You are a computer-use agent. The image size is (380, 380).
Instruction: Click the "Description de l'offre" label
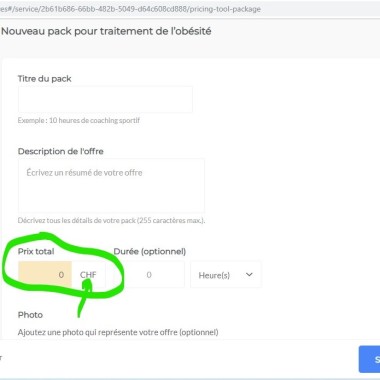(x=61, y=151)
